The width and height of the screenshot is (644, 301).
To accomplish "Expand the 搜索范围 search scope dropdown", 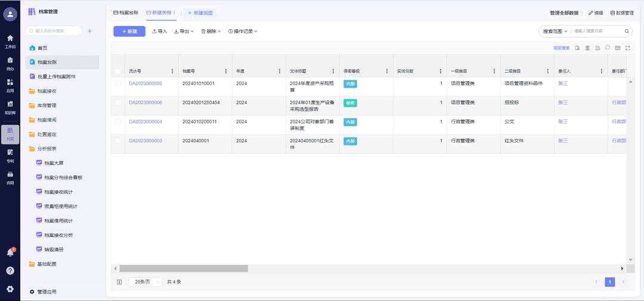I will coord(554,31).
